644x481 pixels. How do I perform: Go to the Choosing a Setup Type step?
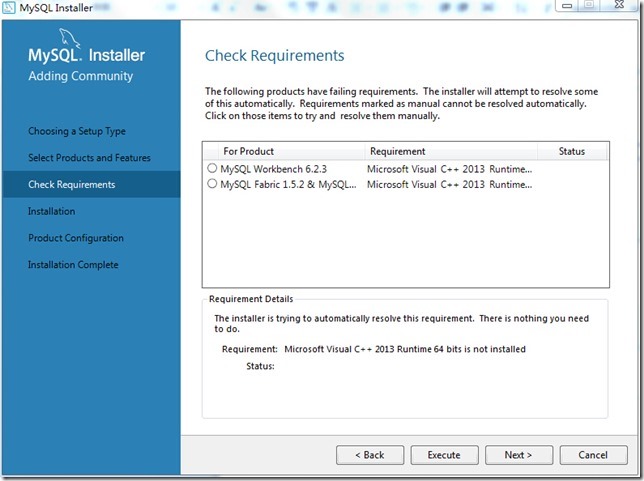point(77,131)
